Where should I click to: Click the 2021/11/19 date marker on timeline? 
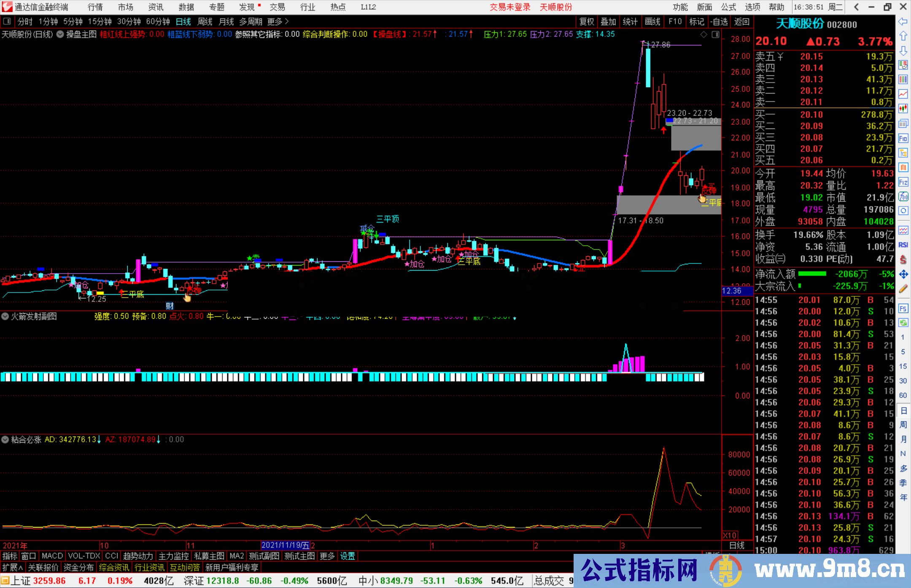point(286,545)
